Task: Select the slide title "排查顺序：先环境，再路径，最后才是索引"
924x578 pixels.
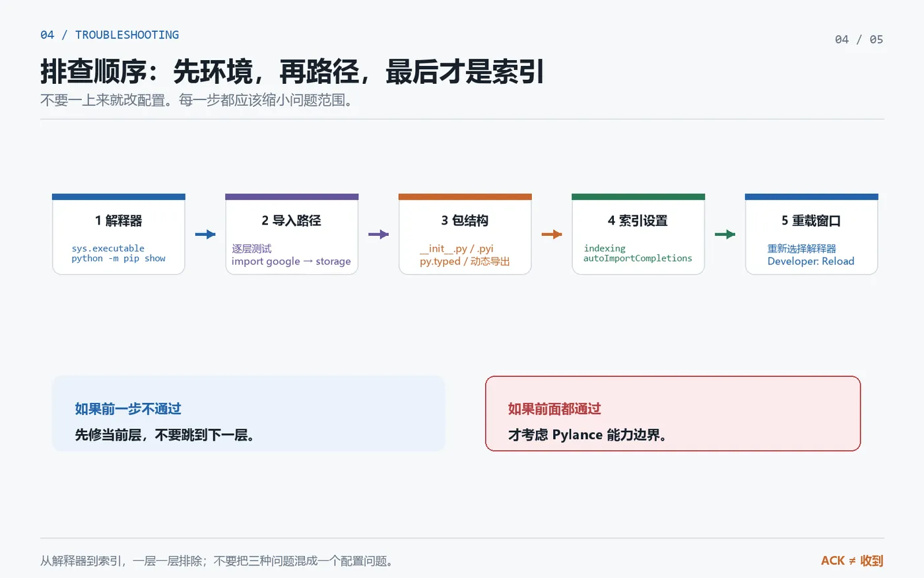Action: (292, 72)
